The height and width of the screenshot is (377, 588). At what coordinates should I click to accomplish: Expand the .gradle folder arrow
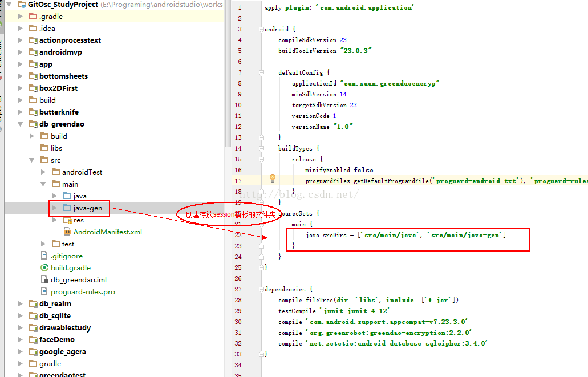21,17
